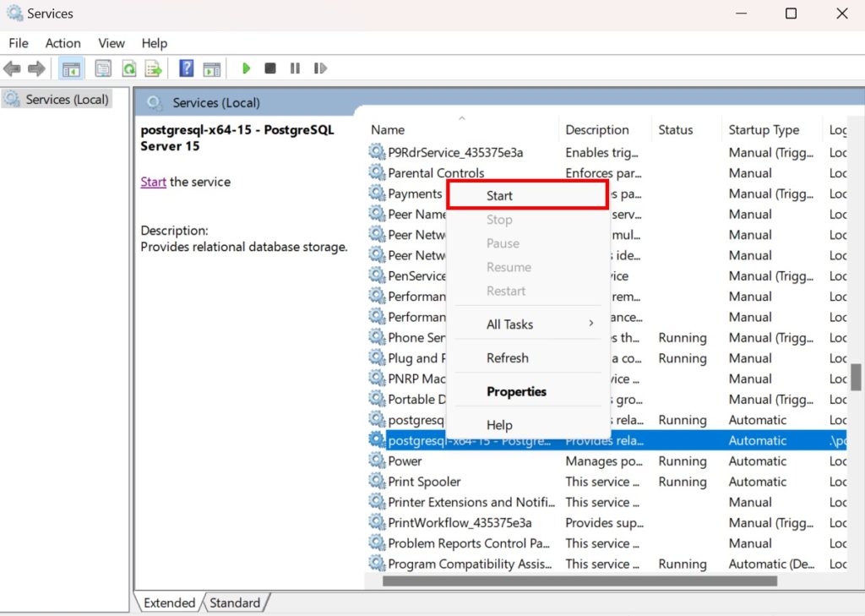The width and height of the screenshot is (865, 616).
Task: Click the toolbar Refresh icon
Action: tap(128, 68)
